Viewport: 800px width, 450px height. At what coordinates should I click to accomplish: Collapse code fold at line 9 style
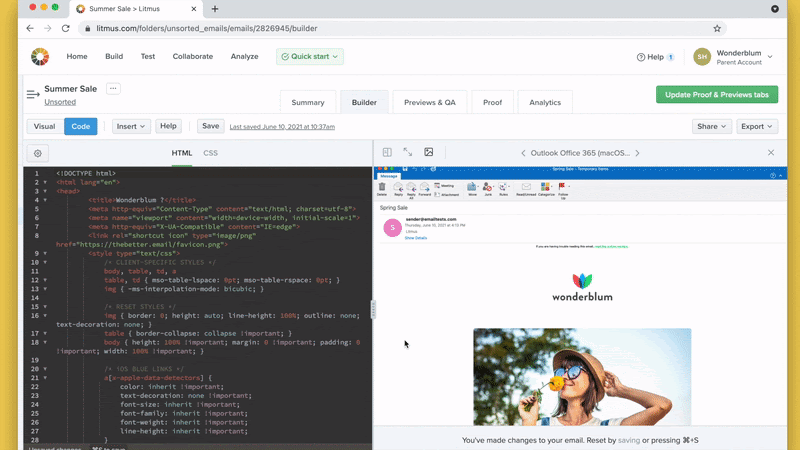click(x=45, y=254)
